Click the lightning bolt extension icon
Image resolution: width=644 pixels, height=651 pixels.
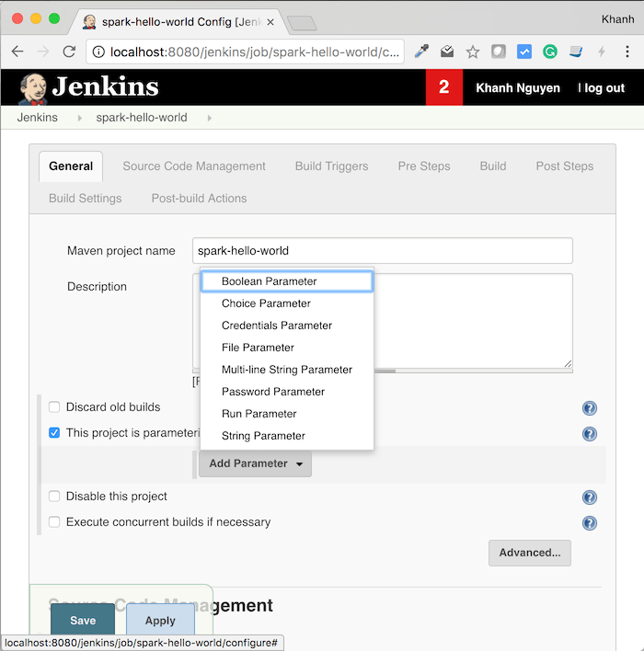602,51
